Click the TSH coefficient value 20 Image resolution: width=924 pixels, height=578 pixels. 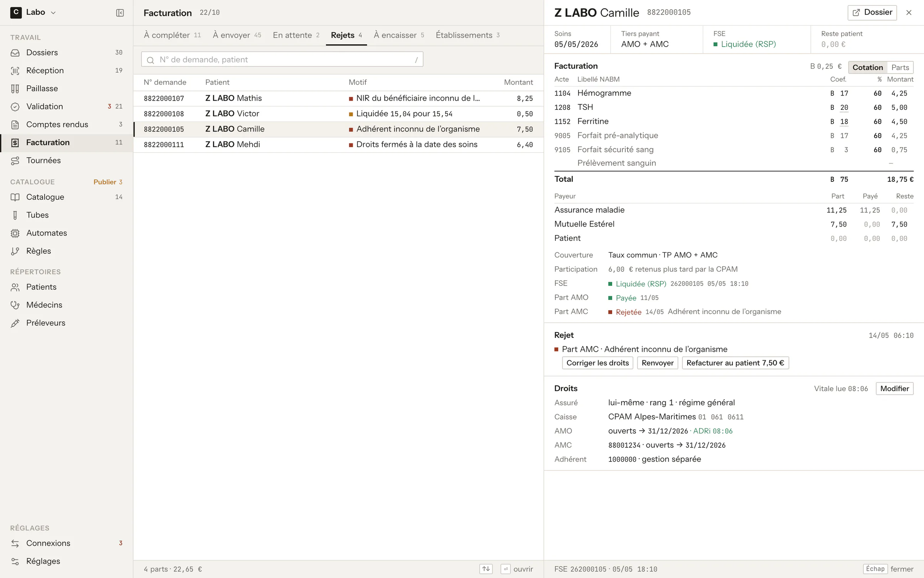[x=844, y=108]
